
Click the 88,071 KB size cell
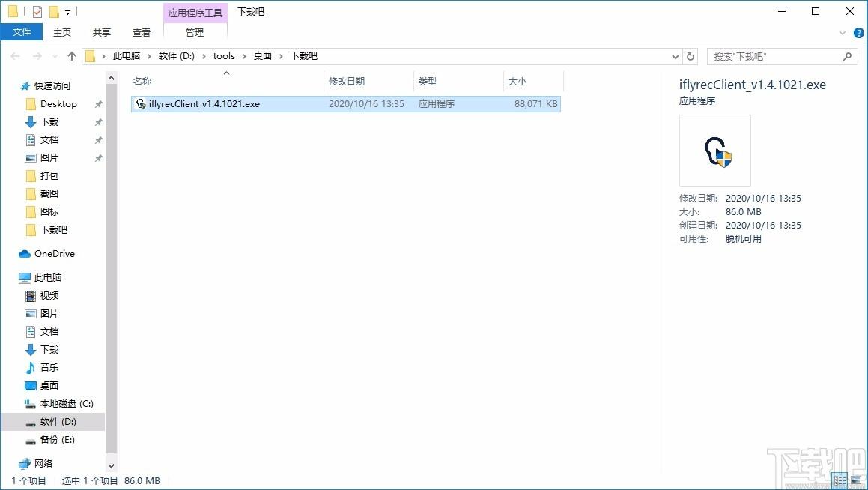(x=536, y=104)
